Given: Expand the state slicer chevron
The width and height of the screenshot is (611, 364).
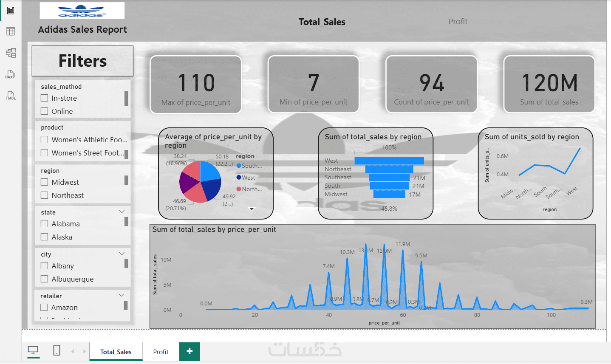Looking at the screenshot, I should tap(122, 212).
